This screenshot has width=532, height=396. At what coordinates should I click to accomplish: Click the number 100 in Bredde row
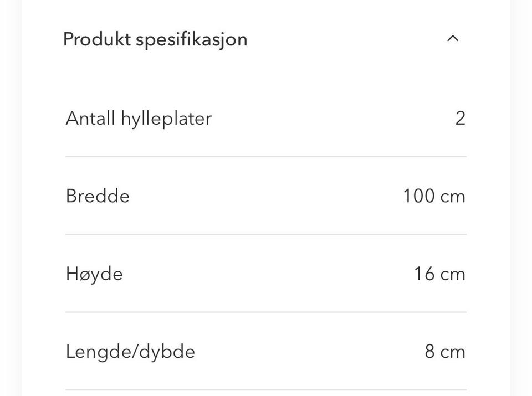coord(418,196)
